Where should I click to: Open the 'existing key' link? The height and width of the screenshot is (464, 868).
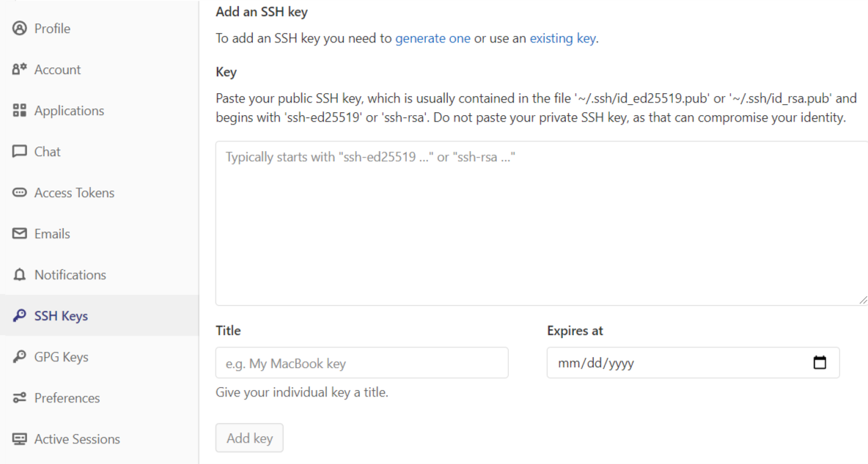(562, 38)
